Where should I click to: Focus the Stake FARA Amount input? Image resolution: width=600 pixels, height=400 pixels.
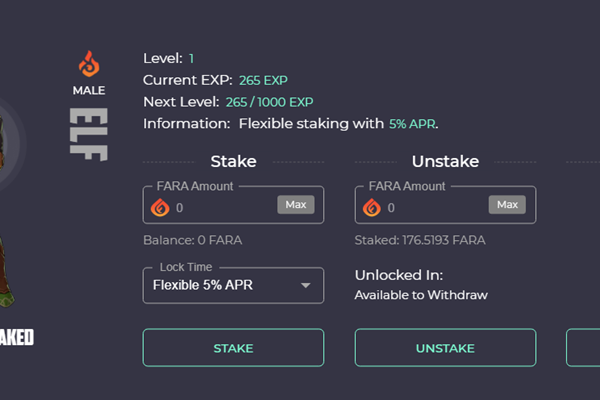(224, 208)
